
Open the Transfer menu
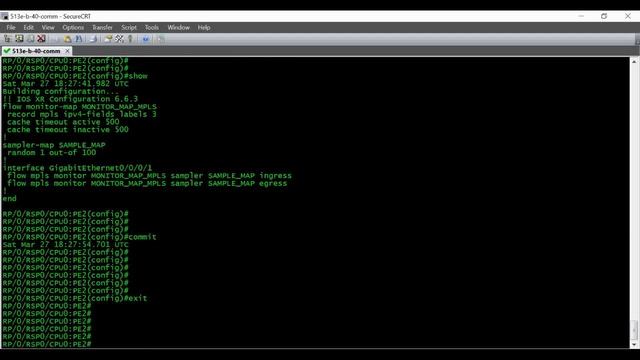click(102, 27)
